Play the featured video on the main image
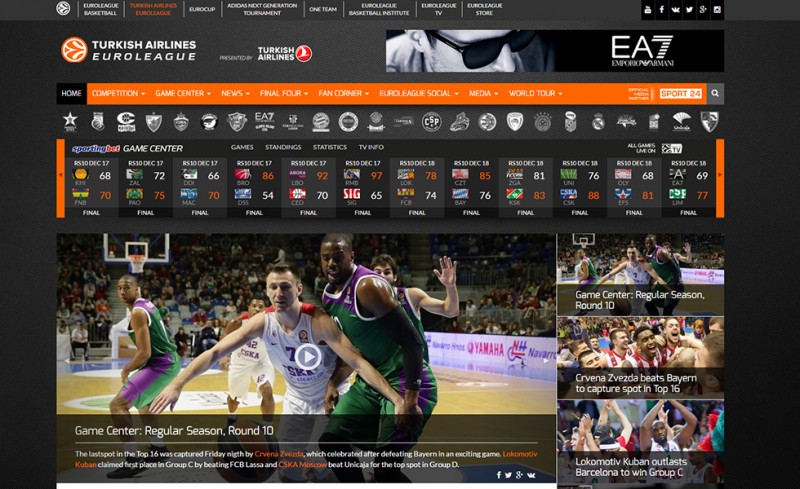 pos(307,357)
